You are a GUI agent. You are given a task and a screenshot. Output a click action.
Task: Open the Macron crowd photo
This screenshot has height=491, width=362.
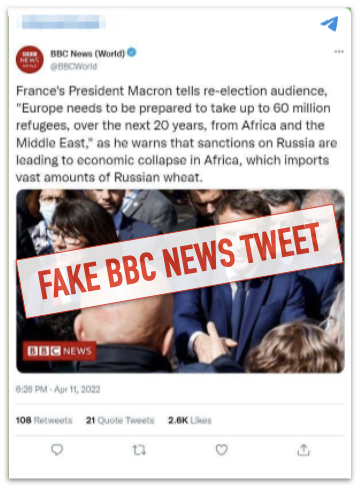pos(180,281)
